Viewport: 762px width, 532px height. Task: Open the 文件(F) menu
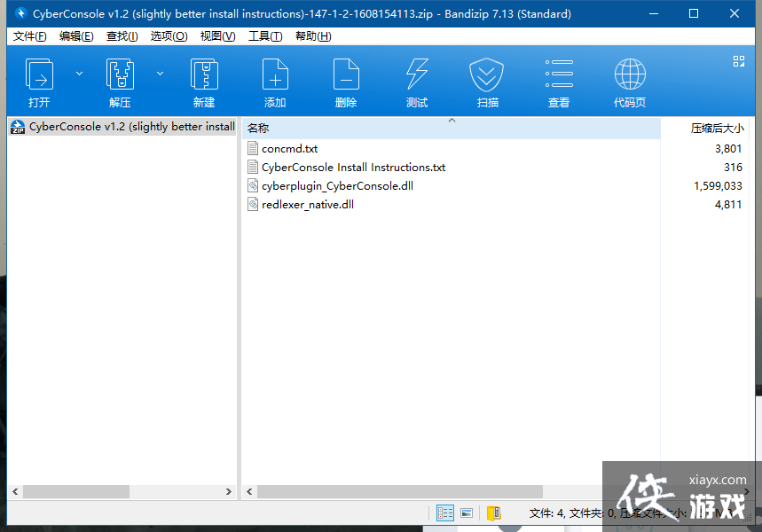30,36
